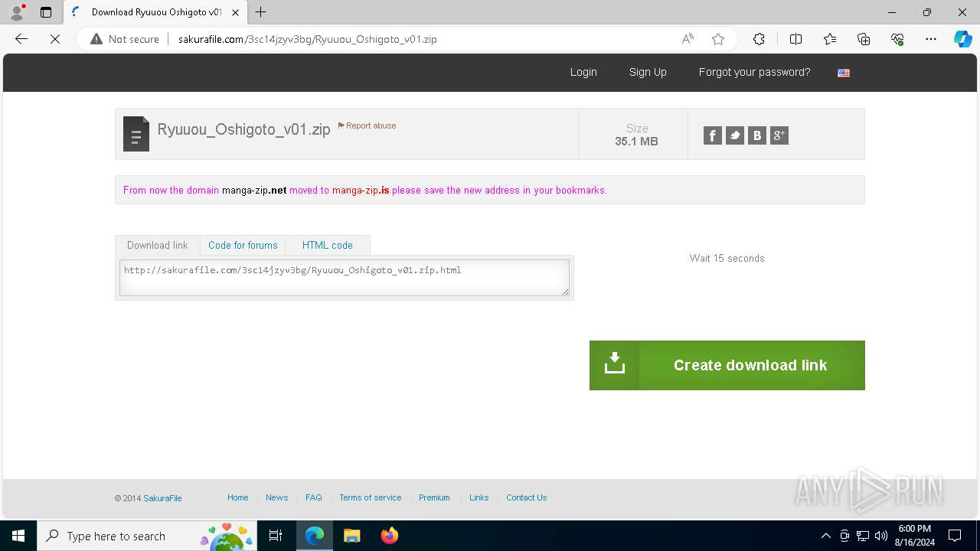Click the Facebook share icon

[x=713, y=135]
